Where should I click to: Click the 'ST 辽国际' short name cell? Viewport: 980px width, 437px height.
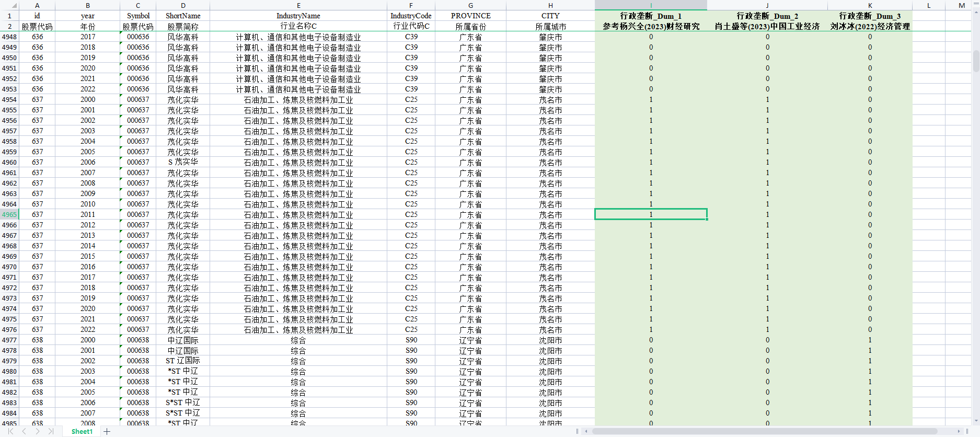[183, 361]
